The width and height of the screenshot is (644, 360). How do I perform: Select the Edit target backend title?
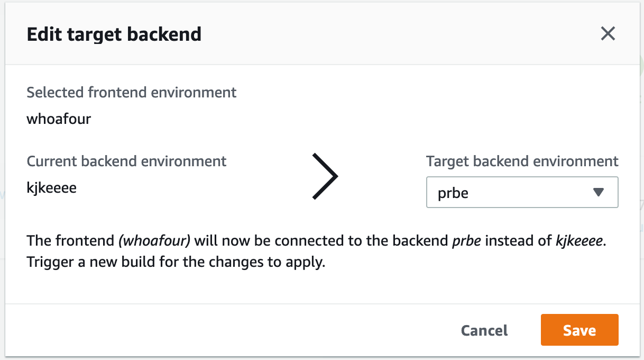point(114,34)
